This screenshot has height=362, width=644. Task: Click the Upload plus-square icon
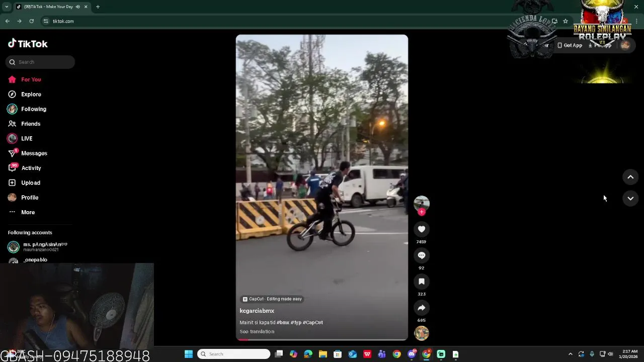coord(12,183)
